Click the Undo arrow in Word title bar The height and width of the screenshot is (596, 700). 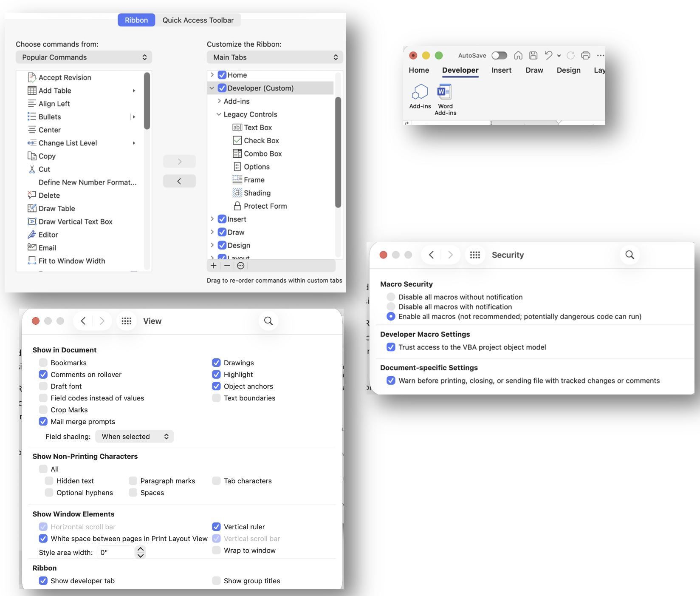[x=548, y=55]
